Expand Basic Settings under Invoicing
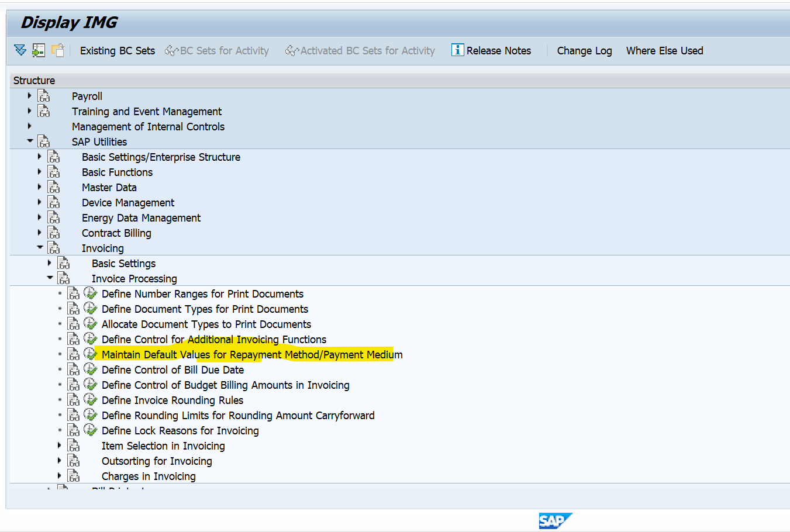 pyautogui.click(x=49, y=262)
